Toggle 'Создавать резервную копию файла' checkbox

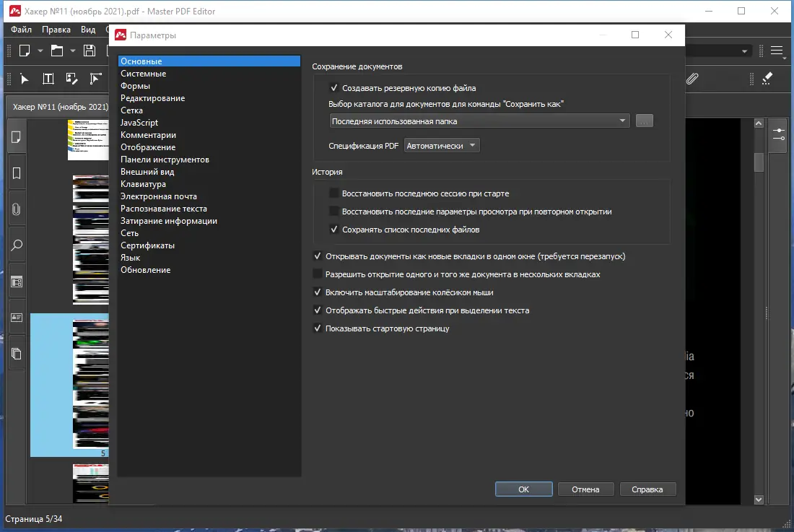pyautogui.click(x=333, y=88)
